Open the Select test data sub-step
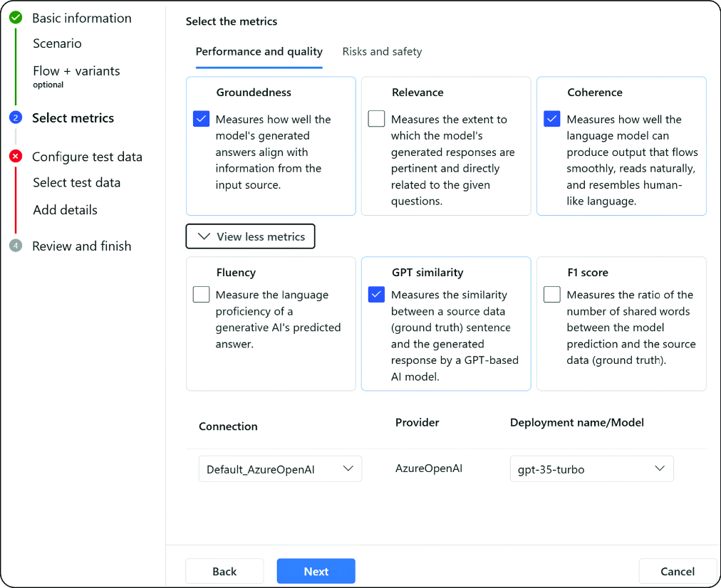The width and height of the screenshot is (721, 588). (x=77, y=182)
